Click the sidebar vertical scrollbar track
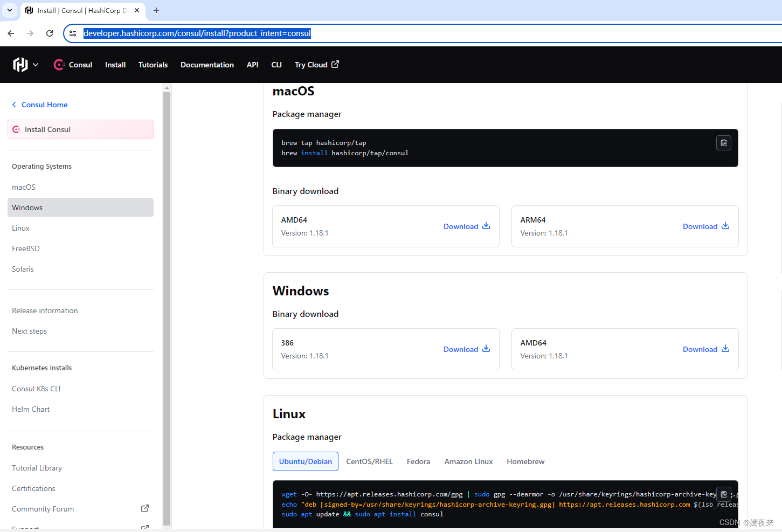Viewport: 782px width, 532px height. pyautogui.click(x=167, y=308)
